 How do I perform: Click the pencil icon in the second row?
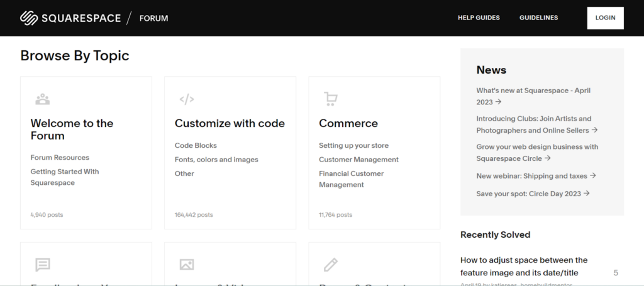pos(331,265)
